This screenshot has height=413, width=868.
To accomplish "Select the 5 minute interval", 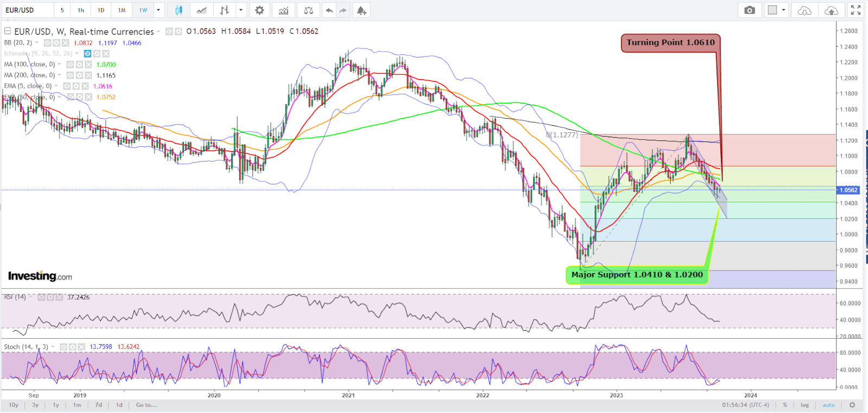I will tap(62, 10).
